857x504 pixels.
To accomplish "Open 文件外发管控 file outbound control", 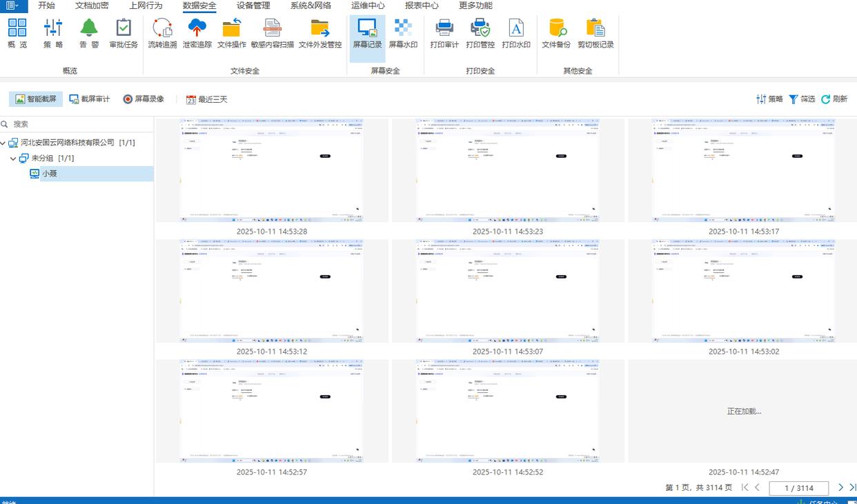I will tap(320, 34).
